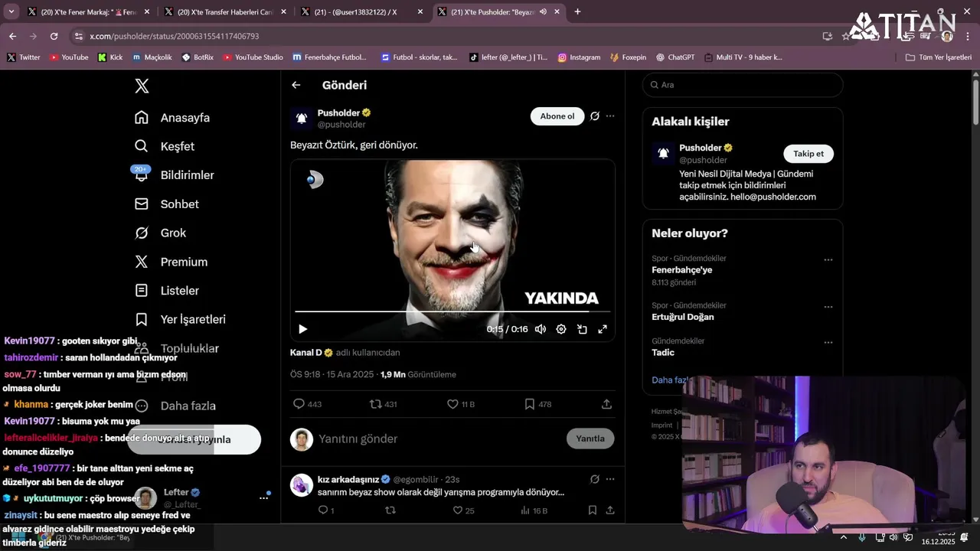
Task: Open ChatGPT bookmark
Action: pyautogui.click(x=675, y=57)
